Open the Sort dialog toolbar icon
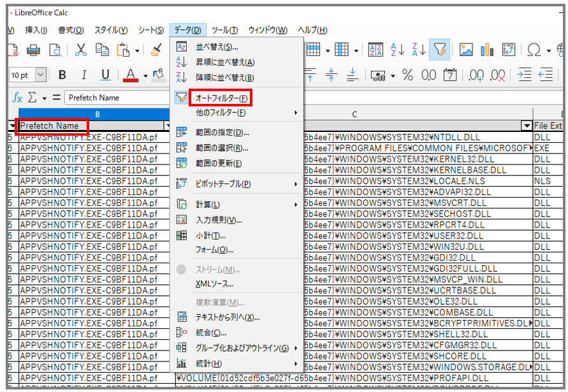Image resolution: width=568 pixels, height=392 pixels. 375,50
